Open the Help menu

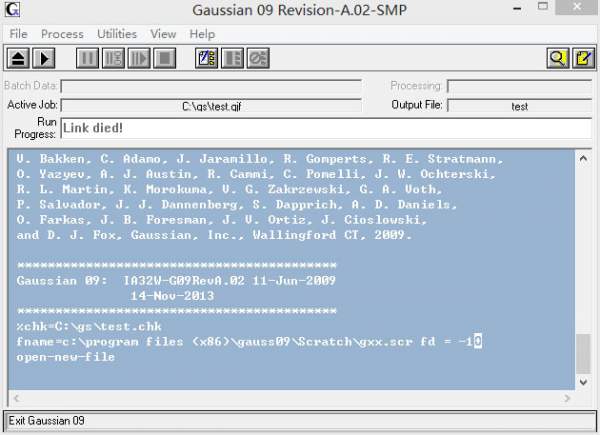[202, 34]
